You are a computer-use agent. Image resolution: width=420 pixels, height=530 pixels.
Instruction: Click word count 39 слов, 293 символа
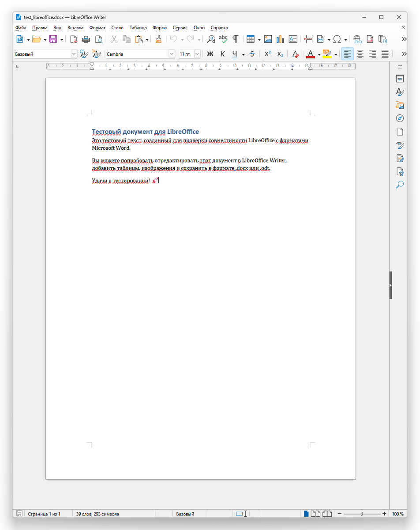(97, 514)
